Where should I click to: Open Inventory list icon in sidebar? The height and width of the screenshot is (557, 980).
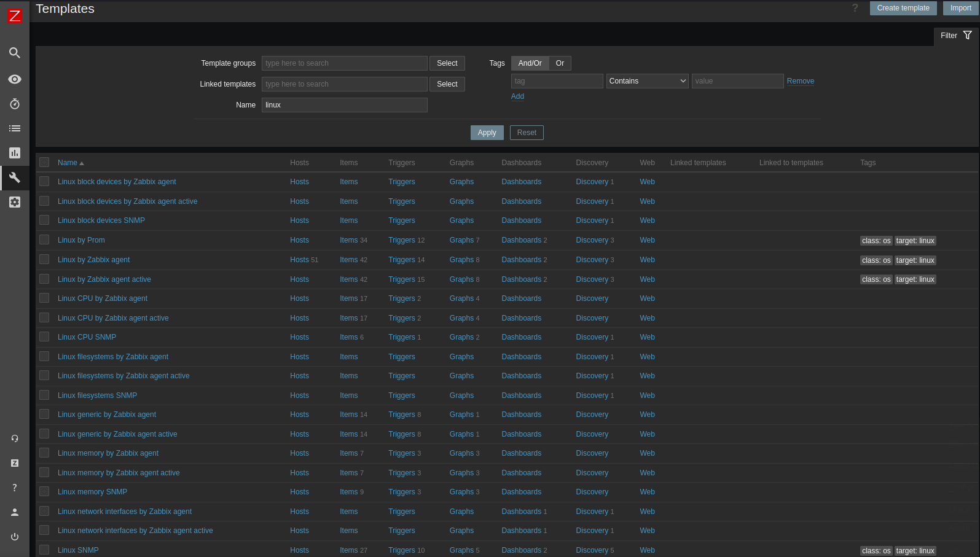[15, 128]
